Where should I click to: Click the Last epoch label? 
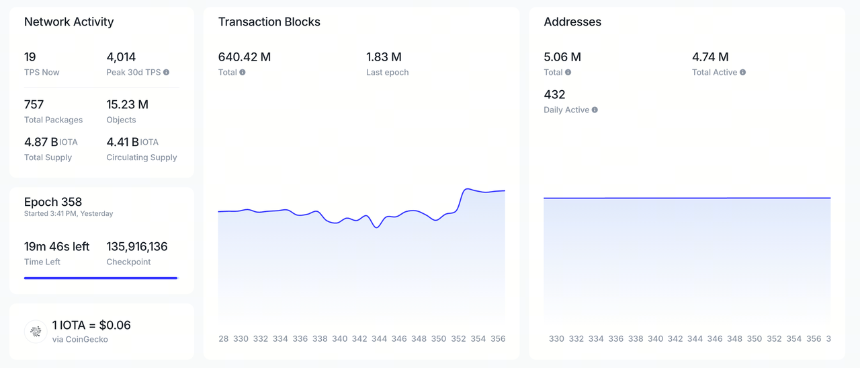(387, 72)
